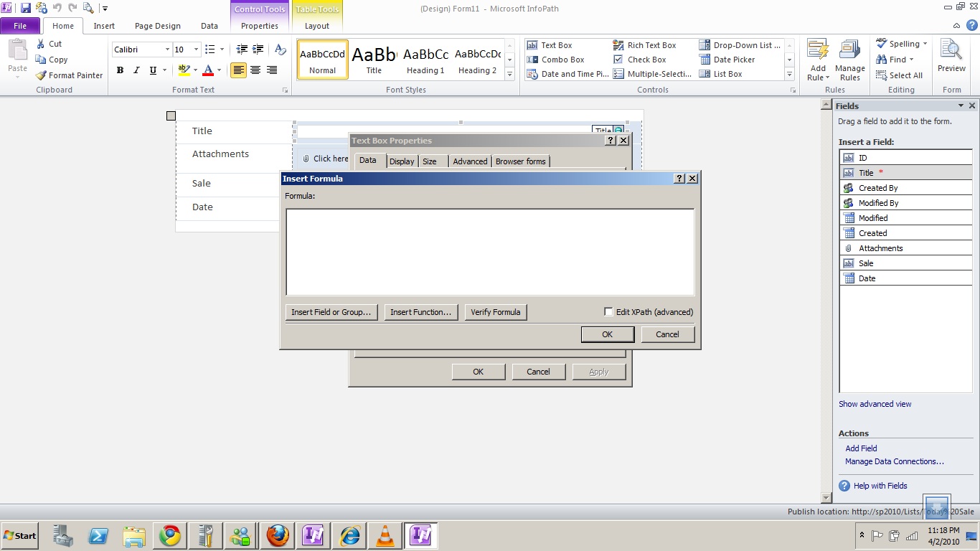Viewport: 980px width, 551px height.
Task: Click inside the Formula text area
Action: pos(489,251)
